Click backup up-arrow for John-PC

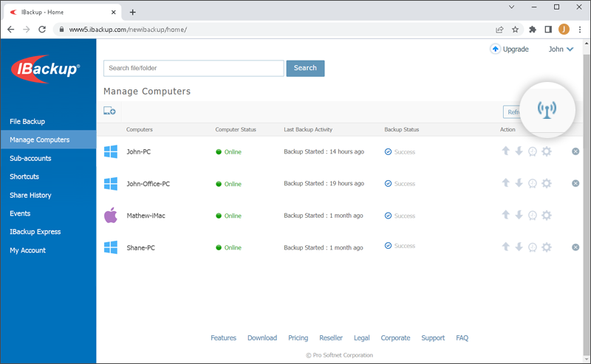coord(506,151)
